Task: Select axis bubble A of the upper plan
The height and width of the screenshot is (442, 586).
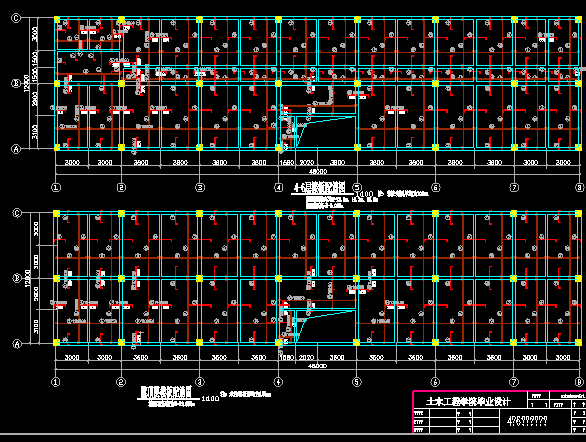Action: 16,149
